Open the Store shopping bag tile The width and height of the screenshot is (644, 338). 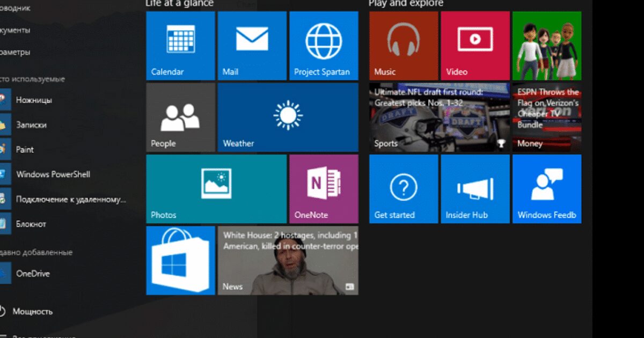(x=180, y=260)
